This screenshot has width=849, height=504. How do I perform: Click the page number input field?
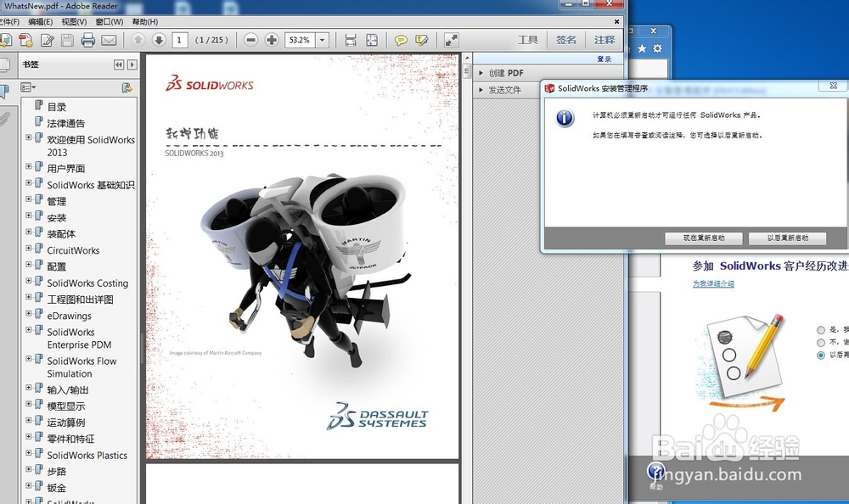point(180,40)
